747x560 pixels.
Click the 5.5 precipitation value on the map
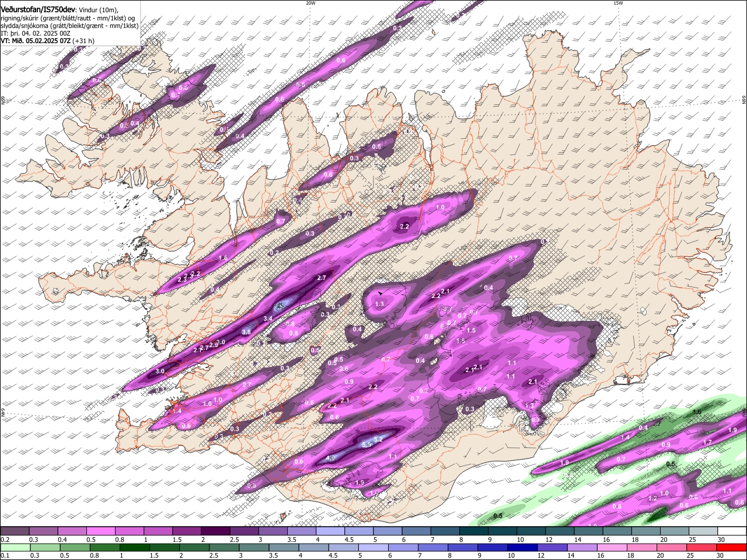pyautogui.click(x=366, y=444)
